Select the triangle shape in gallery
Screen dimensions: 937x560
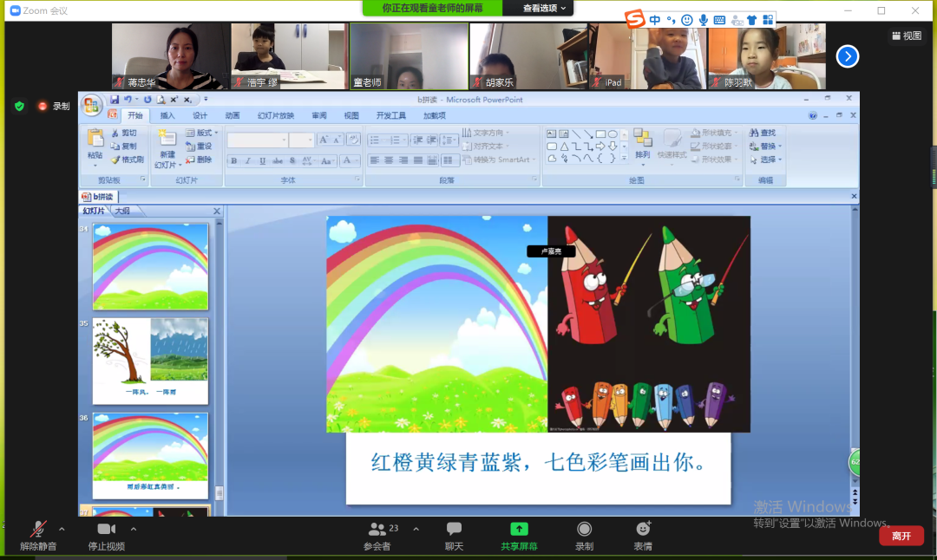point(564,147)
